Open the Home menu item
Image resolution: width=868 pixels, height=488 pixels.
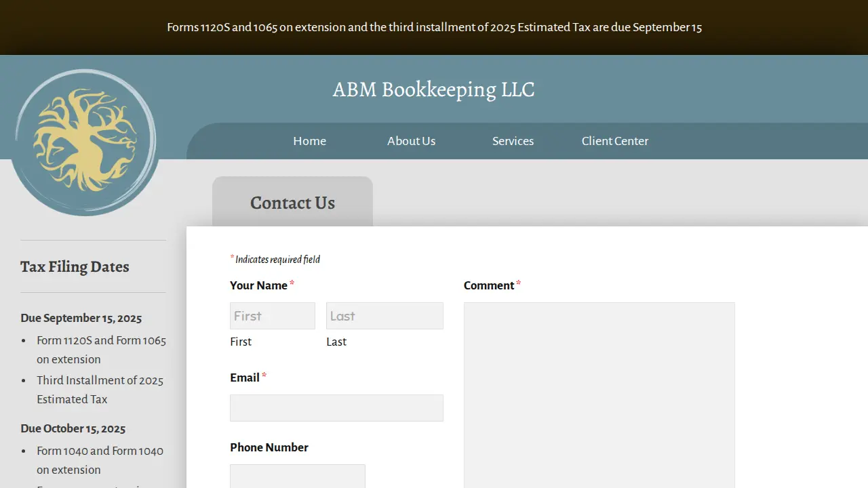309,141
